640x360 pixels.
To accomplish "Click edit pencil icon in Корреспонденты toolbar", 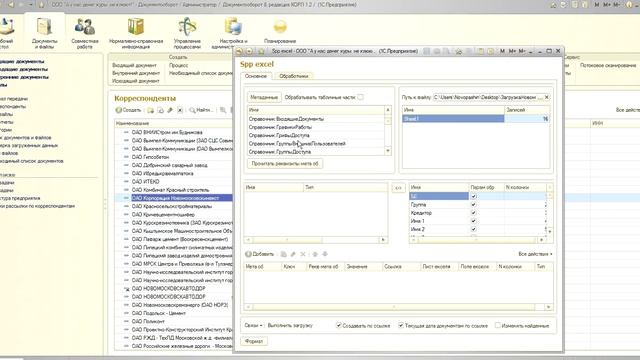I will click(170, 110).
